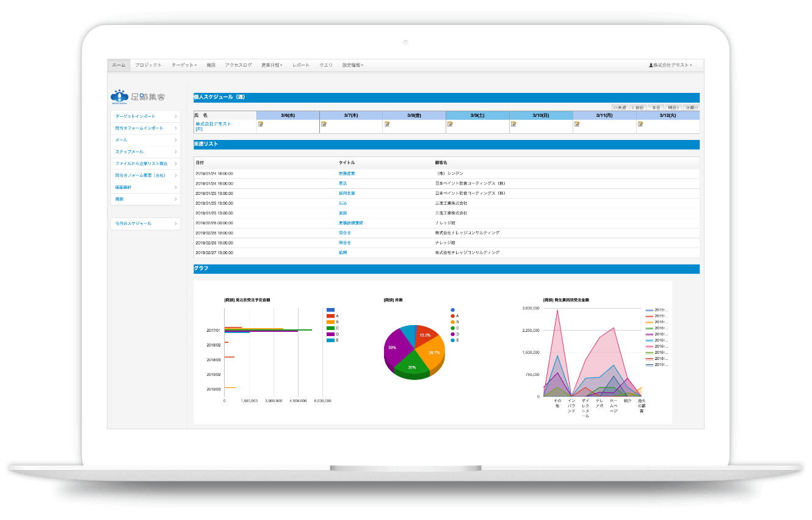Open the 設定情報 dropdown menu
Viewport: 812px width, 520px height.
353,65
